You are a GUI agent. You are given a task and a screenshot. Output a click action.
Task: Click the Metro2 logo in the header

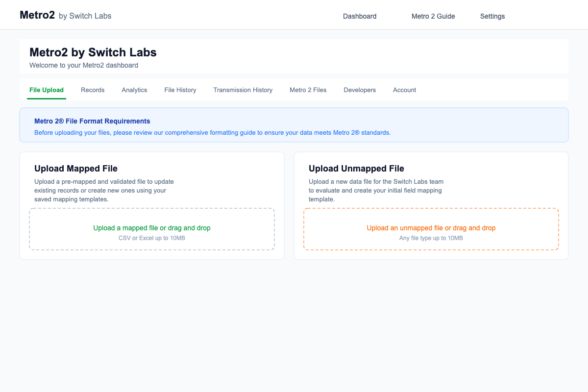coord(37,15)
